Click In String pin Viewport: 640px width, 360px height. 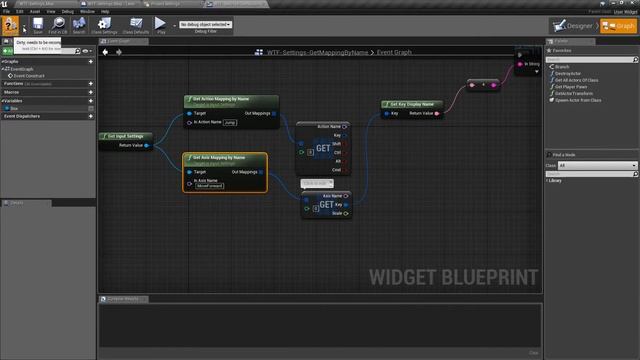click(x=520, y=64)
